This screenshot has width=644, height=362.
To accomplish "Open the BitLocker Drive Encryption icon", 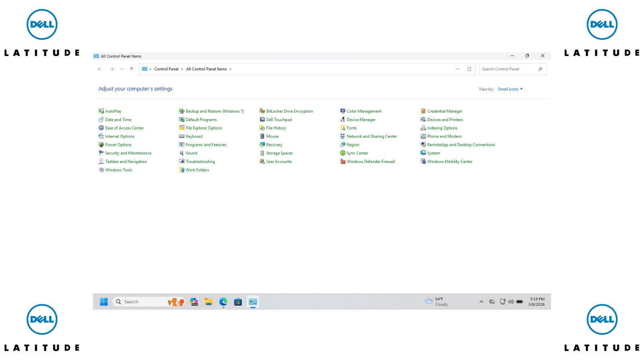I will tap(262, 111).
